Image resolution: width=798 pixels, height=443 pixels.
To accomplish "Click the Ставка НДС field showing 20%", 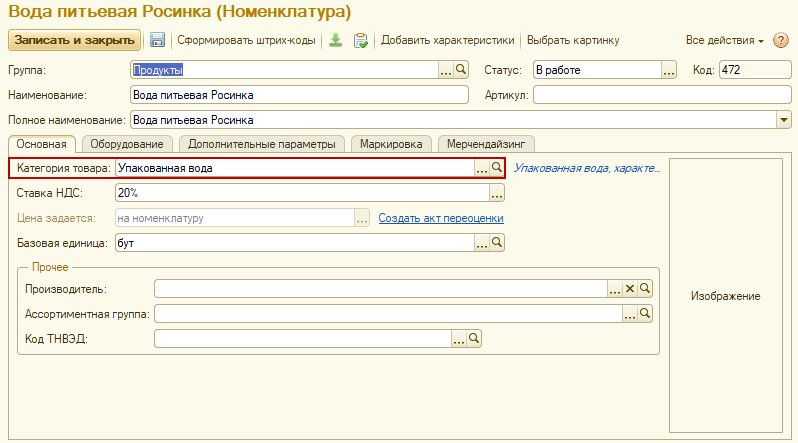I will point(302,193).
